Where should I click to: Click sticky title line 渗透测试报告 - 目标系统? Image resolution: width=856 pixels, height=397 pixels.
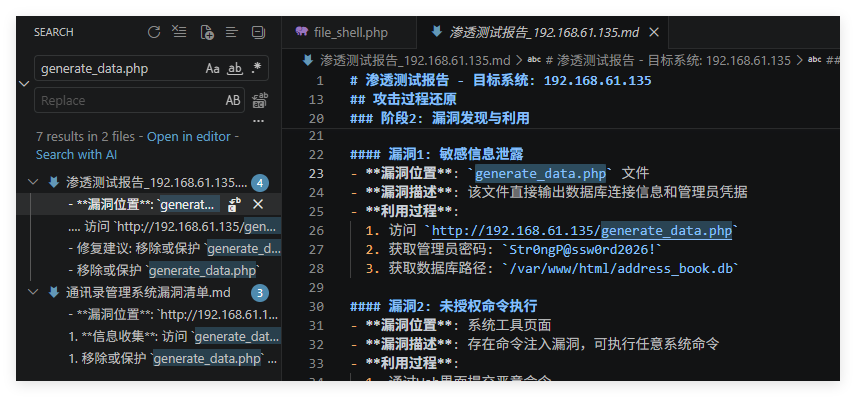click(501, 81)
